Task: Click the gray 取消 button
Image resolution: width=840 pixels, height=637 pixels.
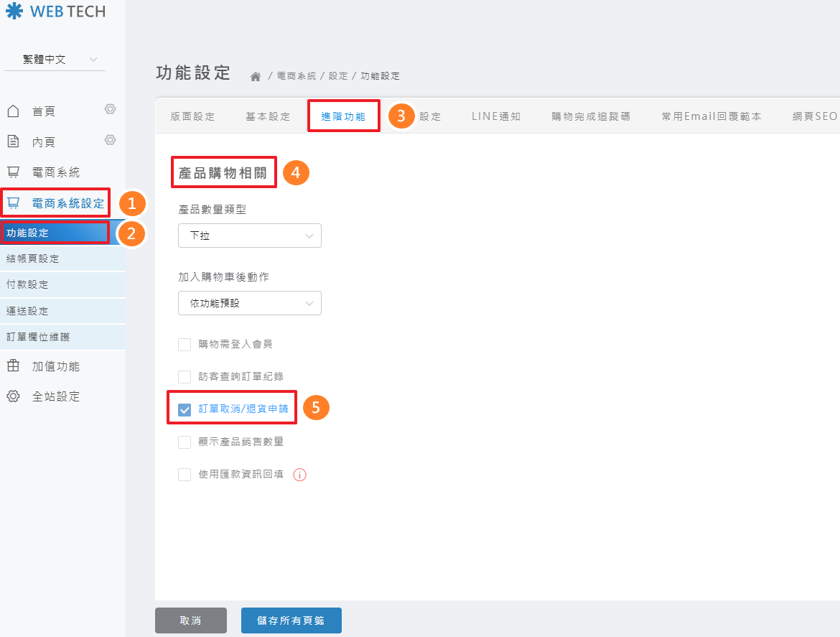Action: (x=191, y=620)
